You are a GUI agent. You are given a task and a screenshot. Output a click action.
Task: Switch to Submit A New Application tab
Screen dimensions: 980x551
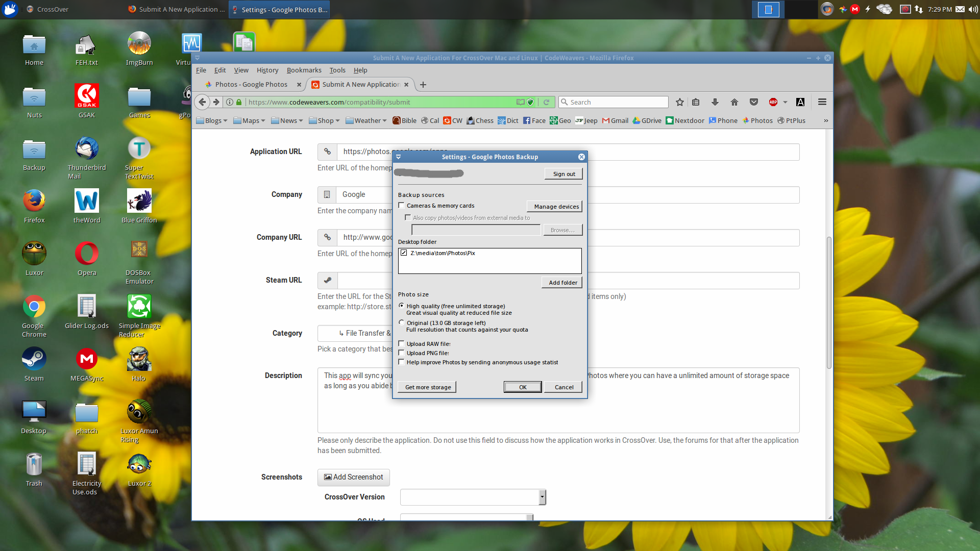coord(360,84)
